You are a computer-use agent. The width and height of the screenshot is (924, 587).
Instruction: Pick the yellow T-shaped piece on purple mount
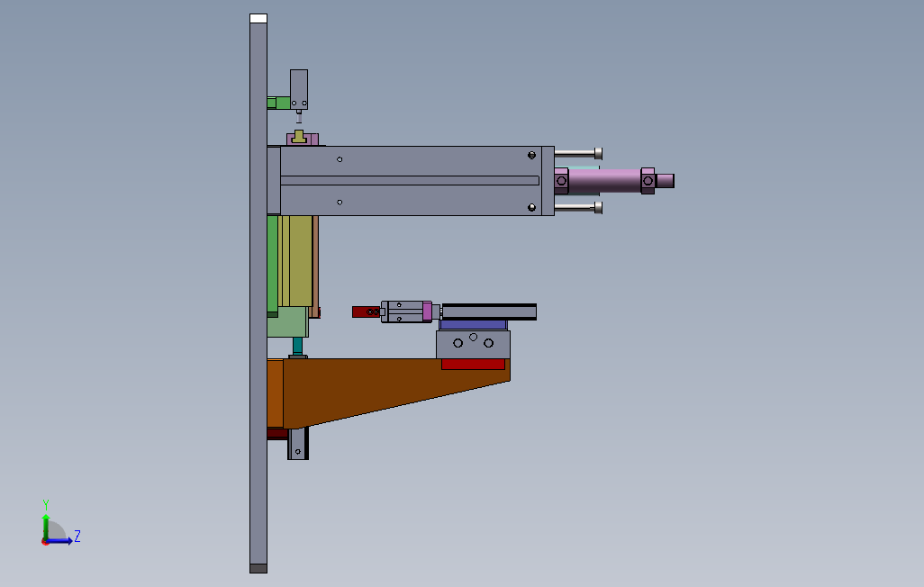click(x=299, y=138)
